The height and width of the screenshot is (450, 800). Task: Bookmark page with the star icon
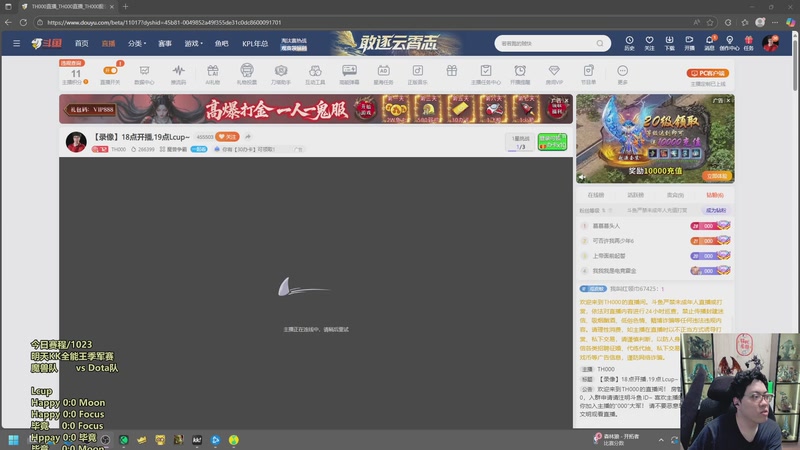pyautogui.click(x=710, y=22)
